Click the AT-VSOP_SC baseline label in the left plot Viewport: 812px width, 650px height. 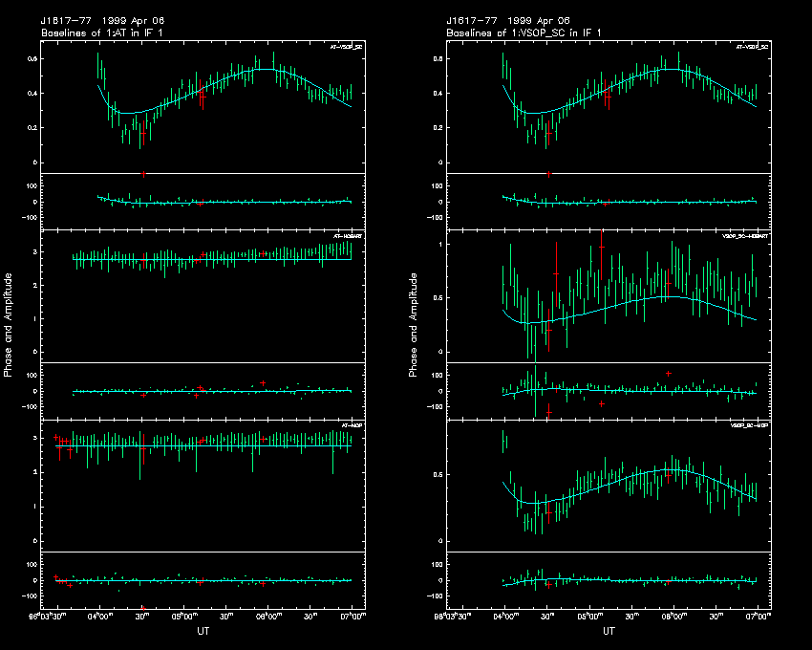(x=347, y=47)
